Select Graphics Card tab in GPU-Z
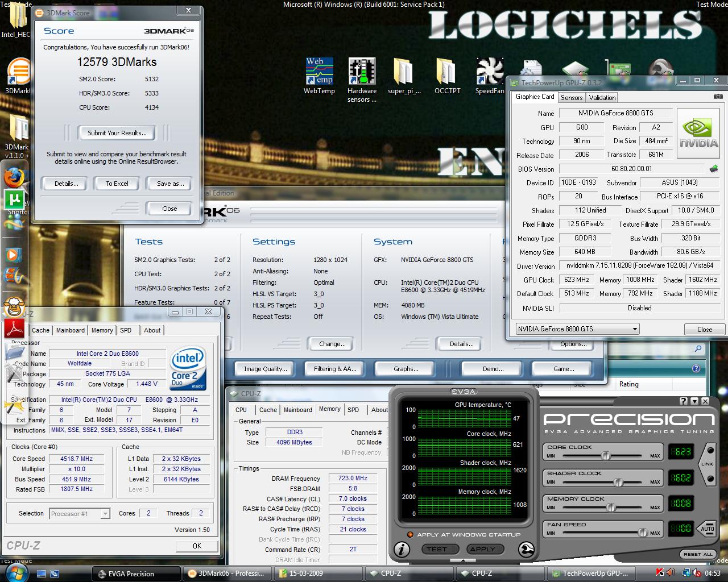 coord(535,97)
